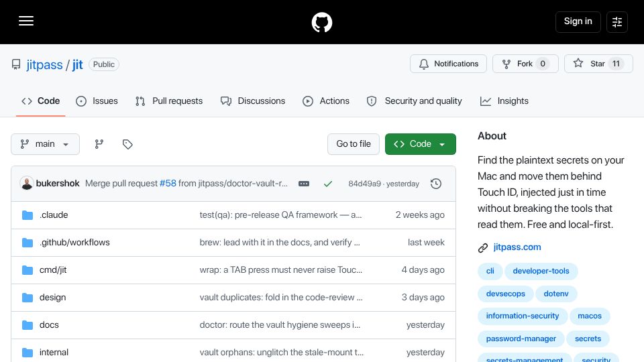Open the docs folder
The image size is (644, 362).
[49, 325]
